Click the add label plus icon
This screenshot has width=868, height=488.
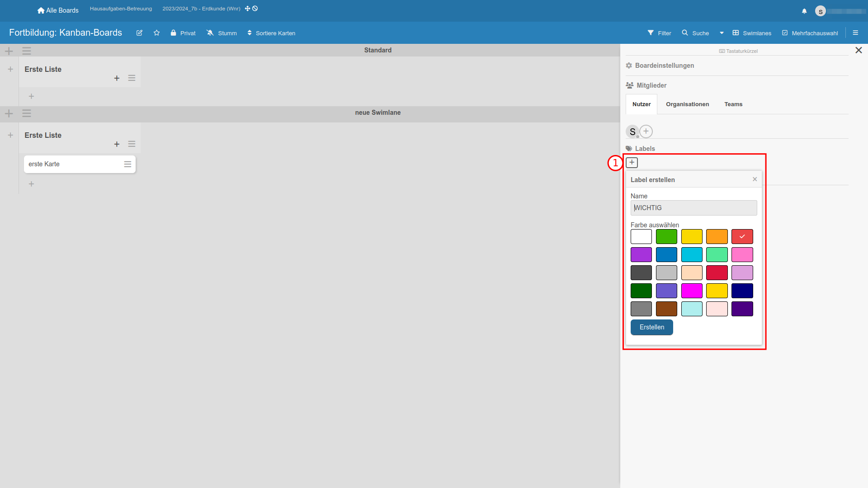point(632,163)
